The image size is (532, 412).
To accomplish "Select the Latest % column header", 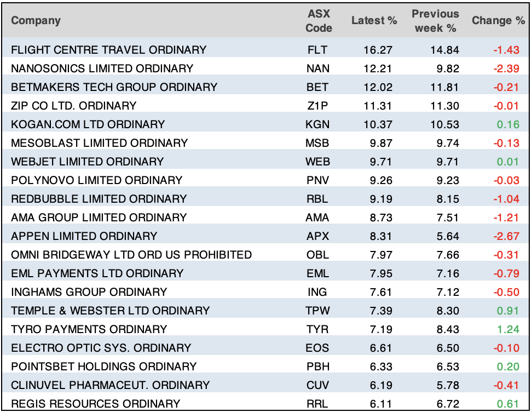I will click(x=374, y=21).
